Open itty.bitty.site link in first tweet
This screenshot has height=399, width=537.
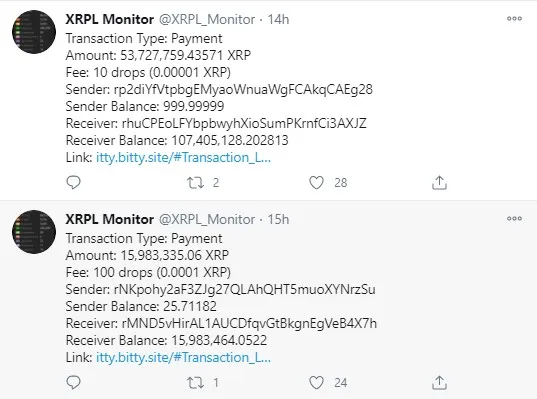183,158
